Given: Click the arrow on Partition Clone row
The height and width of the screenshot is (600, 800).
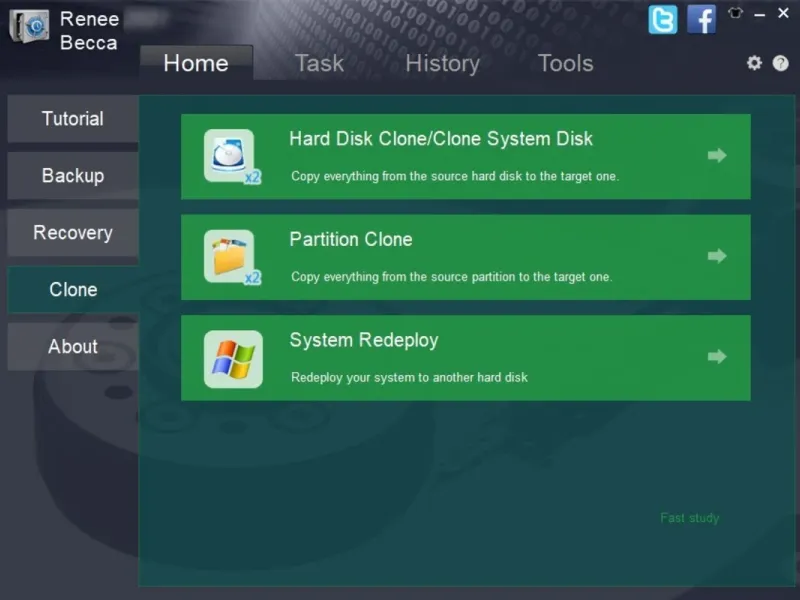Looking at the screenshot, I should pyautogui.click(x=717, y=256).
